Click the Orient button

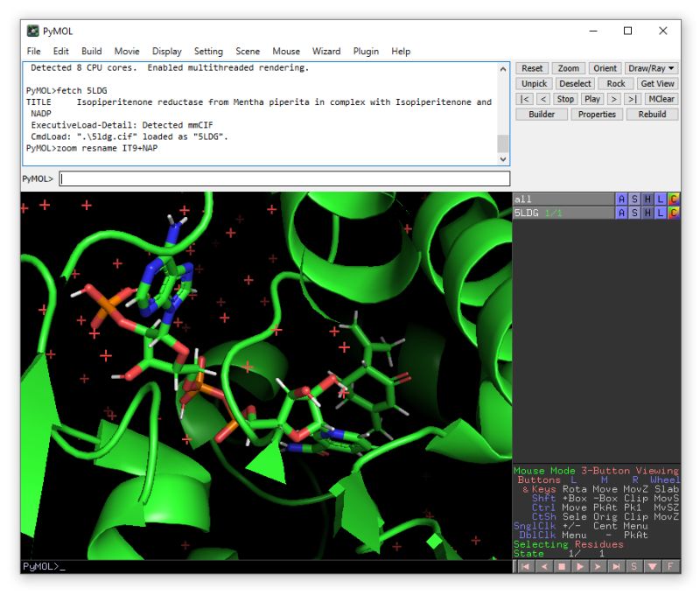point(605,68)
